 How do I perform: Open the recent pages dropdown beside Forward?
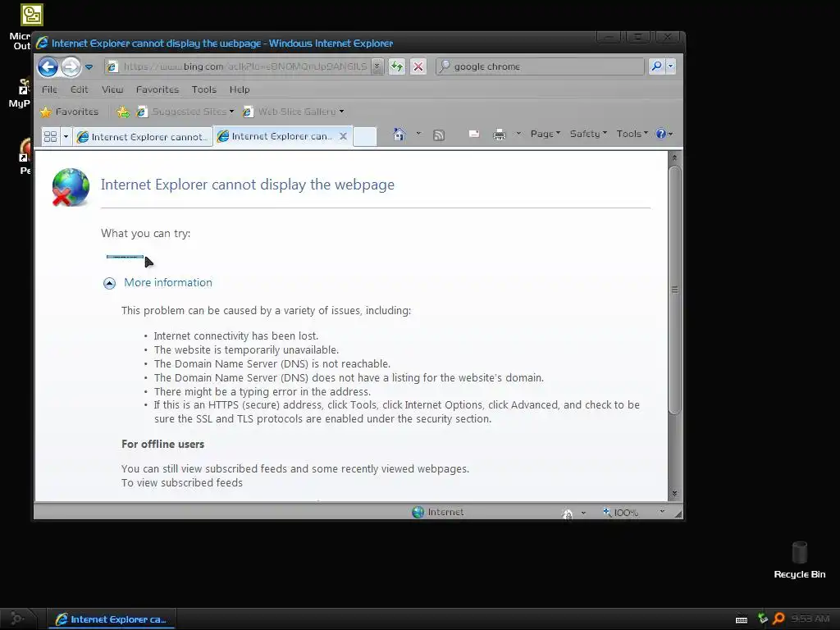(x=89, y=67)
